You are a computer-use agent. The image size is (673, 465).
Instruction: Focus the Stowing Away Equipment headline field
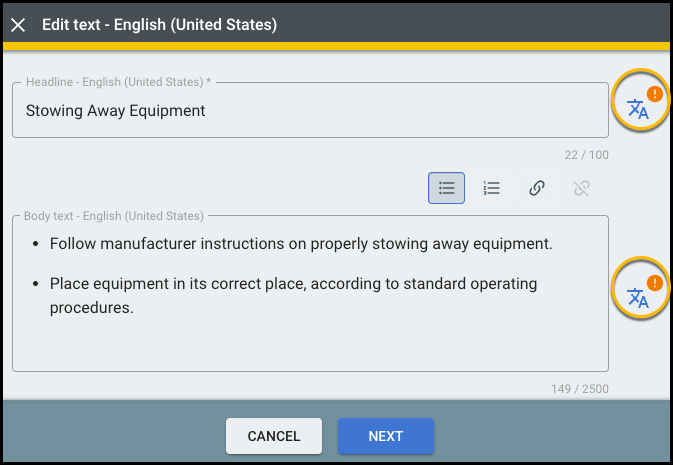pos(310,111)
